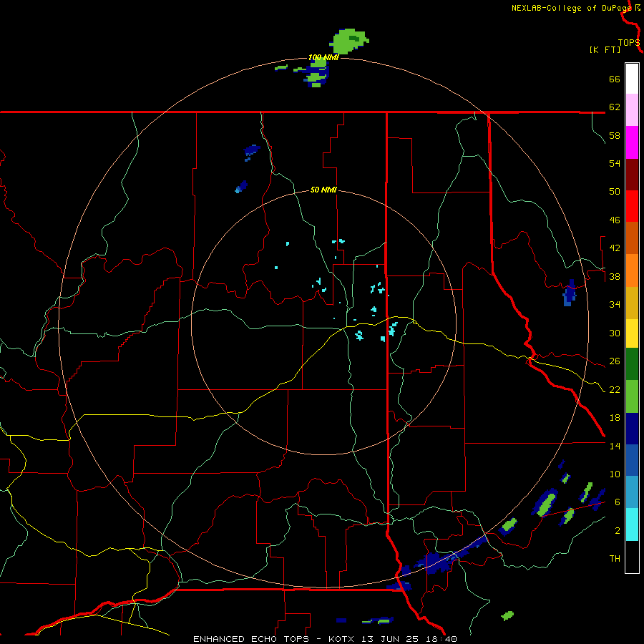The image size is (644, 644).
Task: Click the medium blue legend band
Action: (x=632, y=460)
